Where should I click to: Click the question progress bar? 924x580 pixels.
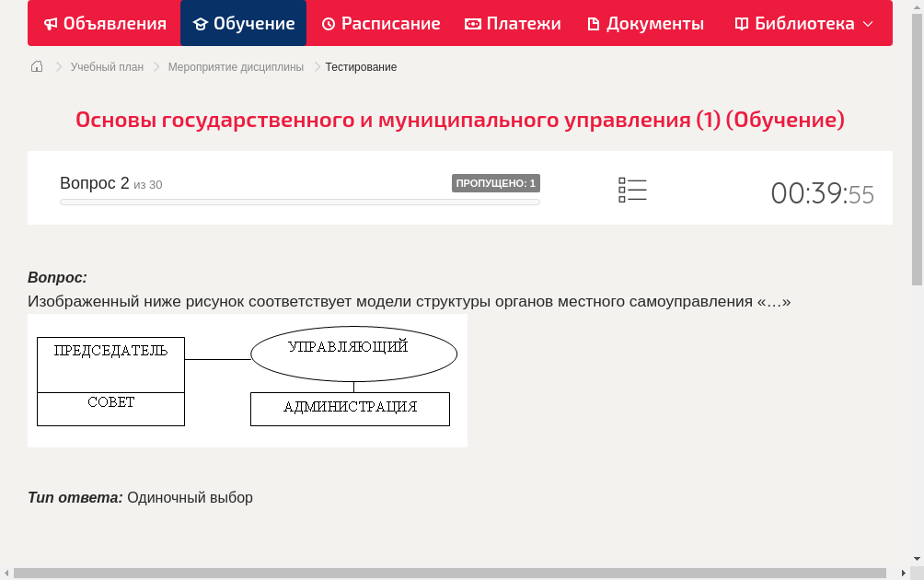coord(299,202)
